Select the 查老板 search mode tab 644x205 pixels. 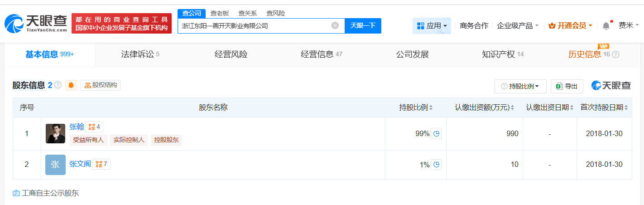pos(220,13)
